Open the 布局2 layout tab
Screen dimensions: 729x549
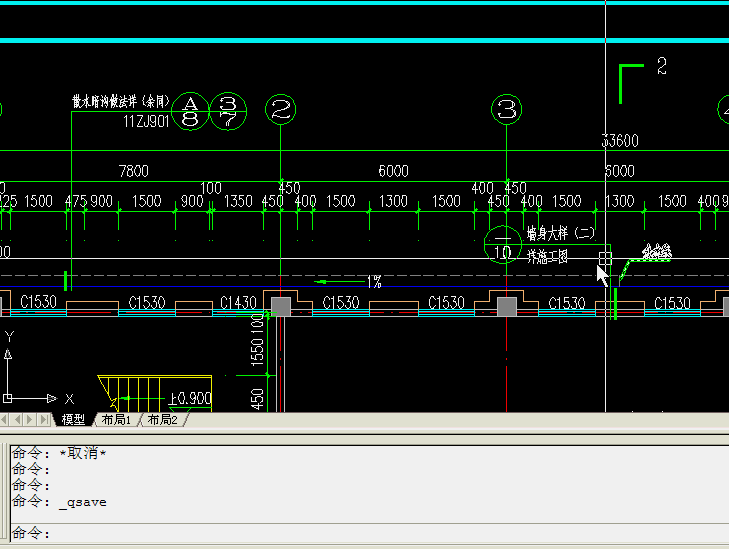click(x=162, y=420)
